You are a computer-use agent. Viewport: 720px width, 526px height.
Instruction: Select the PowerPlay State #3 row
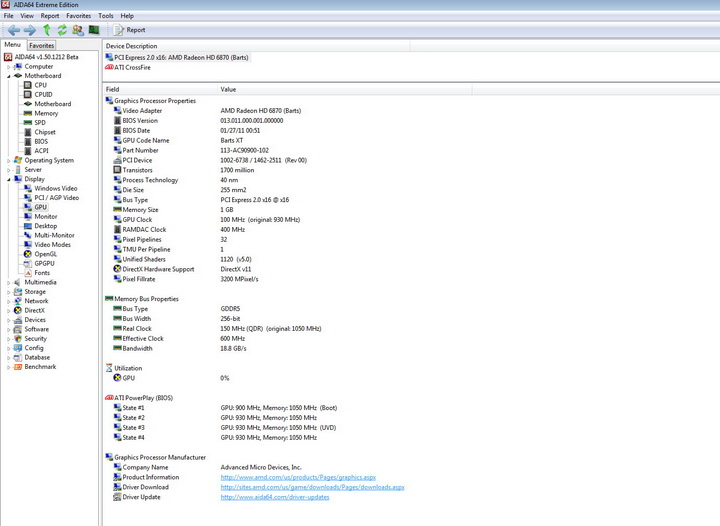(225, 428)
